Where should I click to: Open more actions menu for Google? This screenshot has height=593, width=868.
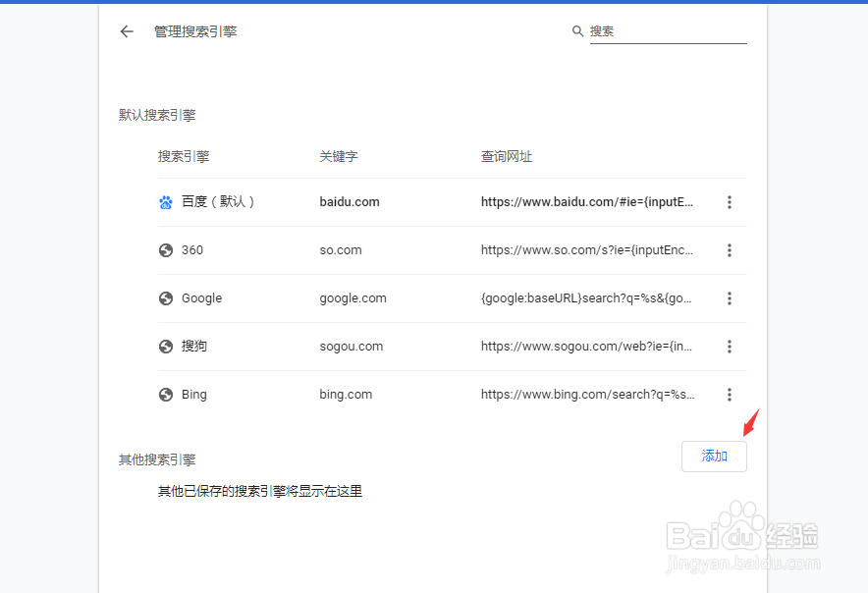pos(730,298)
